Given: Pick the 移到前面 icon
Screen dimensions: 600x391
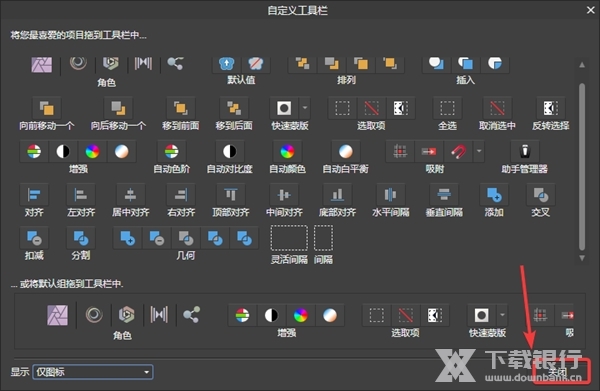Looking at the screenshot, I should click(x=180, y=108).
